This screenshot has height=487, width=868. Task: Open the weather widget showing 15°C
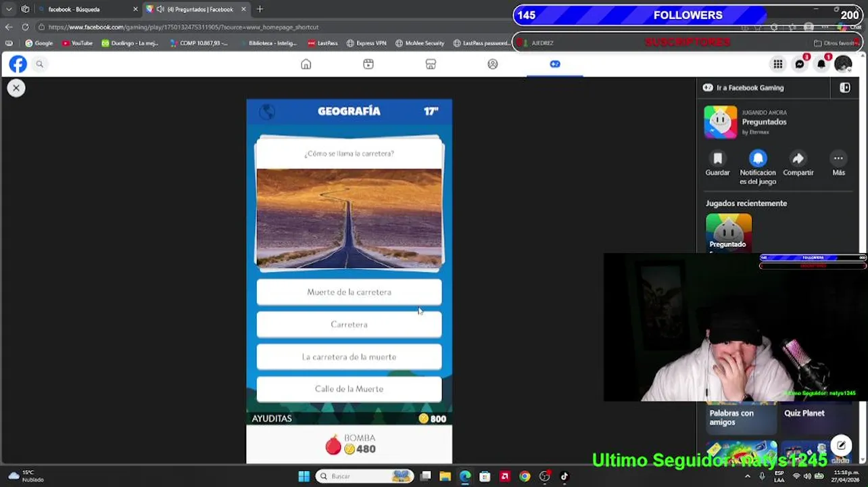click(x=25, y=476)
